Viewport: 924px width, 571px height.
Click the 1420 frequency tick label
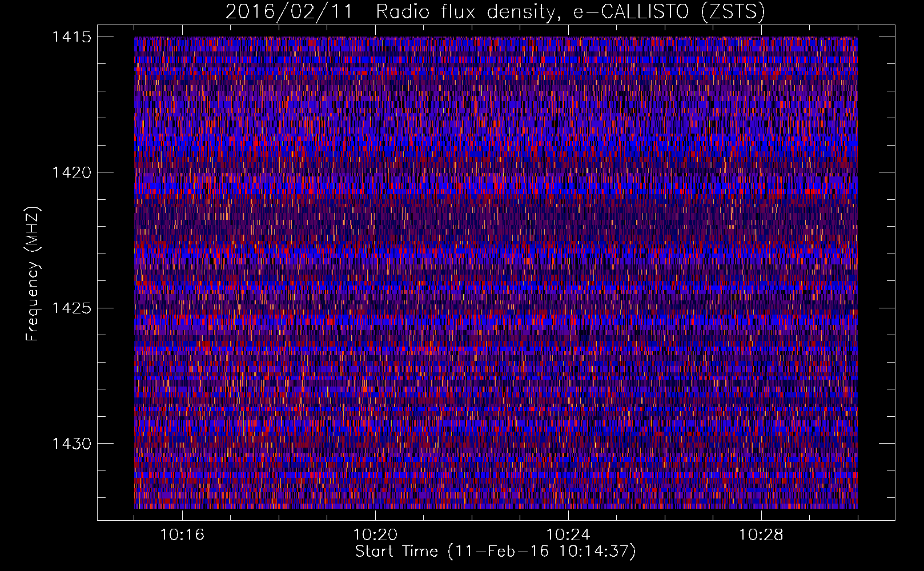coord(71,172)
